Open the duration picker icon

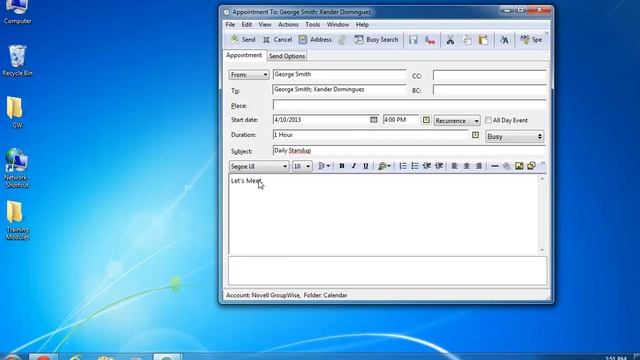tap(476, 135)
